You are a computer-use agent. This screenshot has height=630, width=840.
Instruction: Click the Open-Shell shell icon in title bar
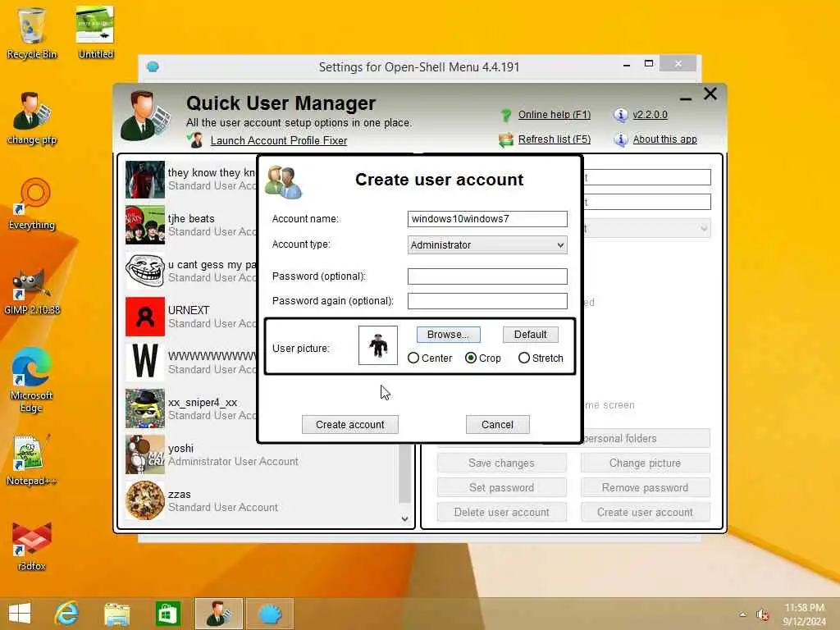pyautogui.click(x=153, y=67)
